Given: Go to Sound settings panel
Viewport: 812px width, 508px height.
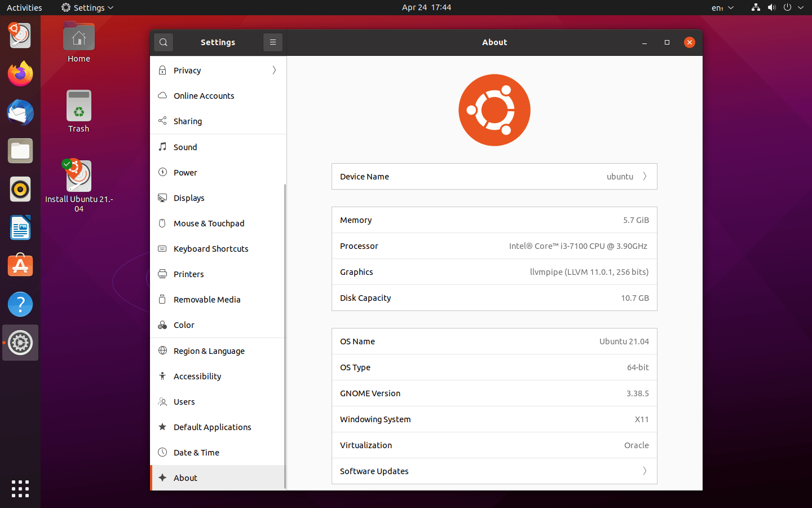Looking at the screenshot, I should pyautogui.click(x=186, y=147).
